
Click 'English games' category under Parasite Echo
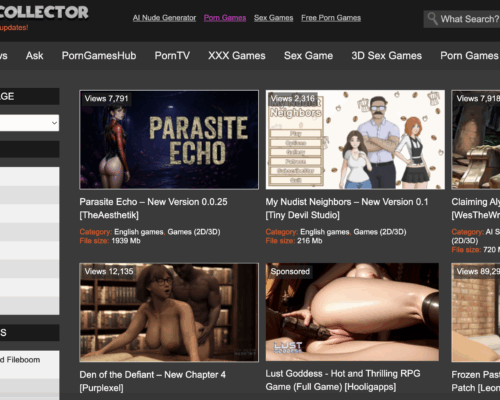[x=139, y=232]
